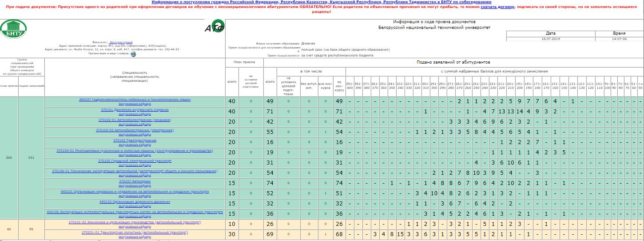644x241 pixels.
Task: Click economics group applications count 95
Action: [x=31, y=229]
